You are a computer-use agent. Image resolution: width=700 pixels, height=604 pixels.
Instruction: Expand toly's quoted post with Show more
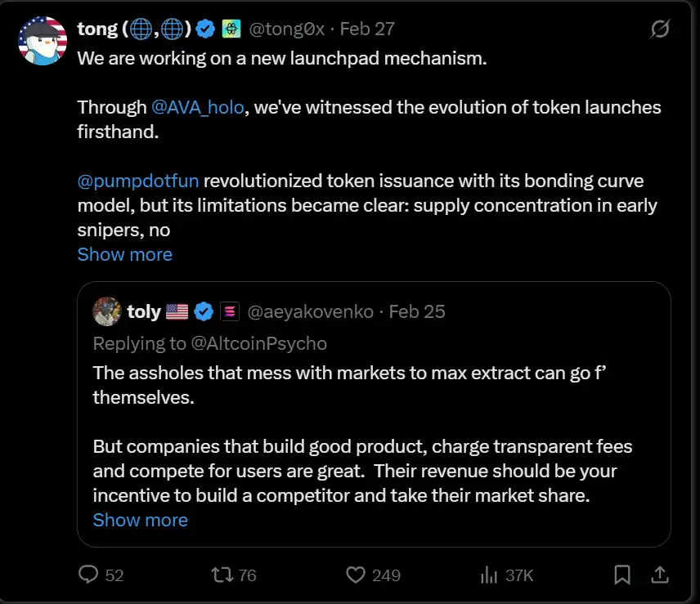[x=140, y=520]
